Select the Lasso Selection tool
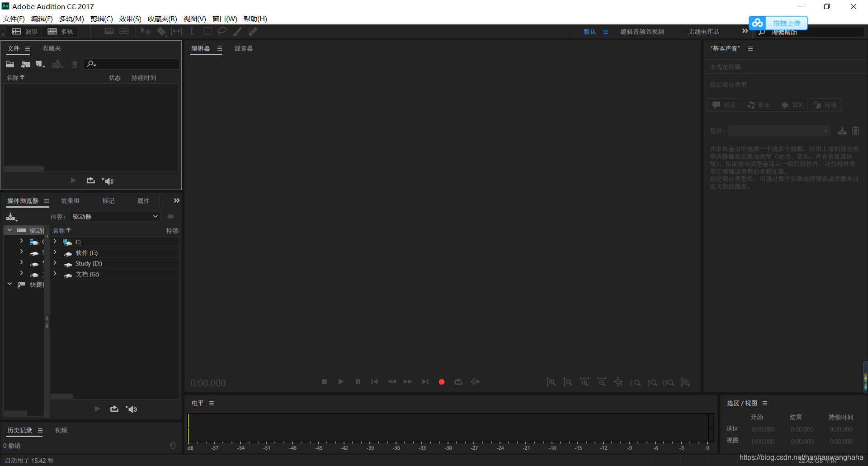The image size is (868, 466). coord(222,31)
